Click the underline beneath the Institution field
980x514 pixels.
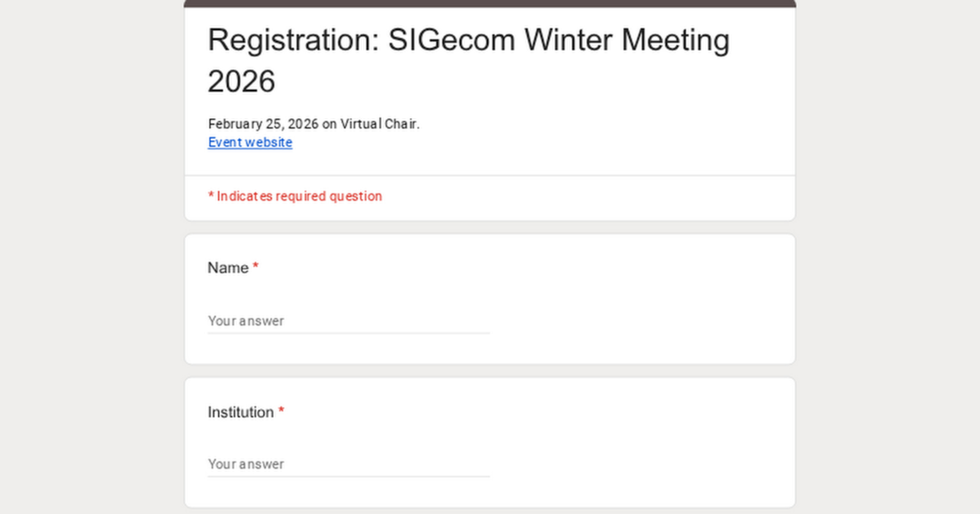pyautogui.click(x=348, y=476)
